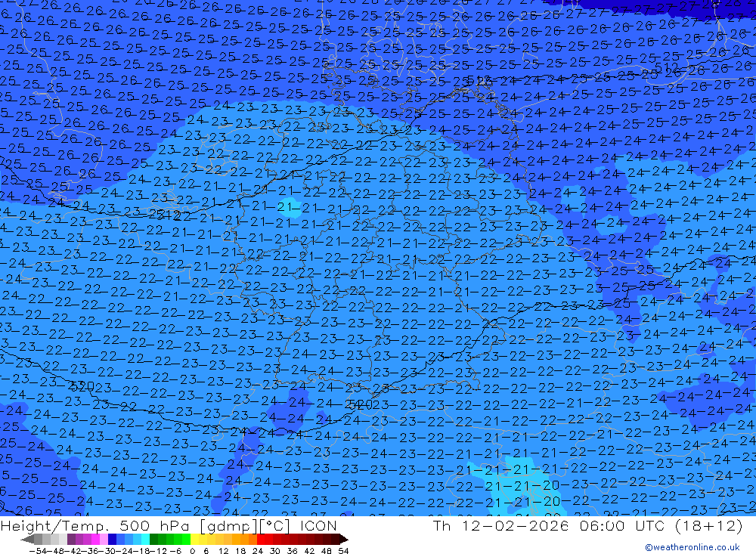The height and width of the screenshot is (554, 756).
Task: Select the bright red swatch above legend 24
Action: [x=261, y=540]
